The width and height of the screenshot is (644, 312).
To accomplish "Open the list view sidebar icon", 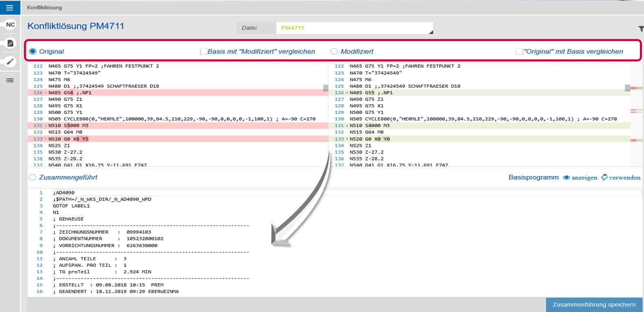I will click(x=10, y=81).
